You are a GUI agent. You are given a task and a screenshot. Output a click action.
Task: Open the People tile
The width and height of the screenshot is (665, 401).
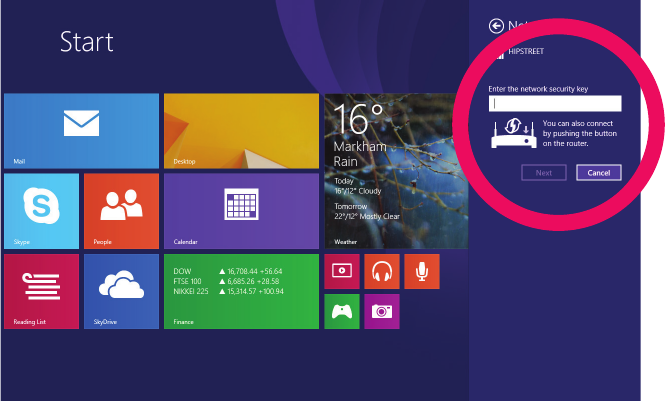121,211
